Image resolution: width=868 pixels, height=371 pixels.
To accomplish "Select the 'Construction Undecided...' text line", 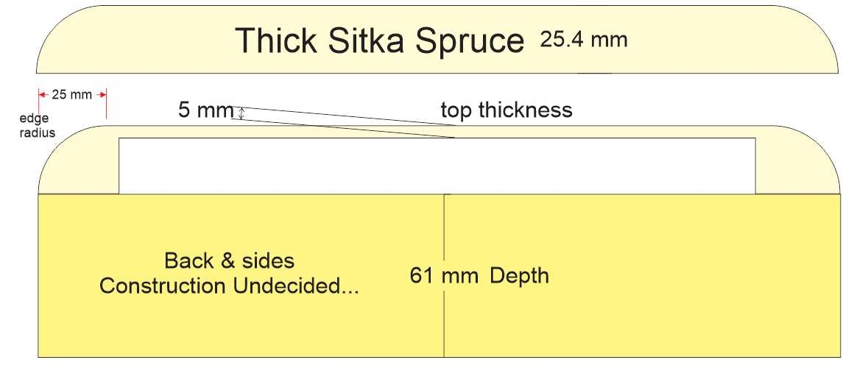I will [x=229, y=286].
